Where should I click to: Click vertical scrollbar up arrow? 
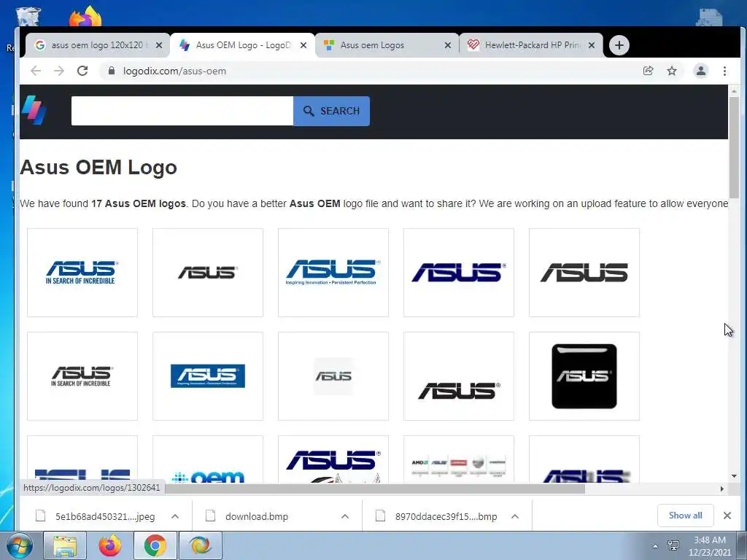point(734,90)
